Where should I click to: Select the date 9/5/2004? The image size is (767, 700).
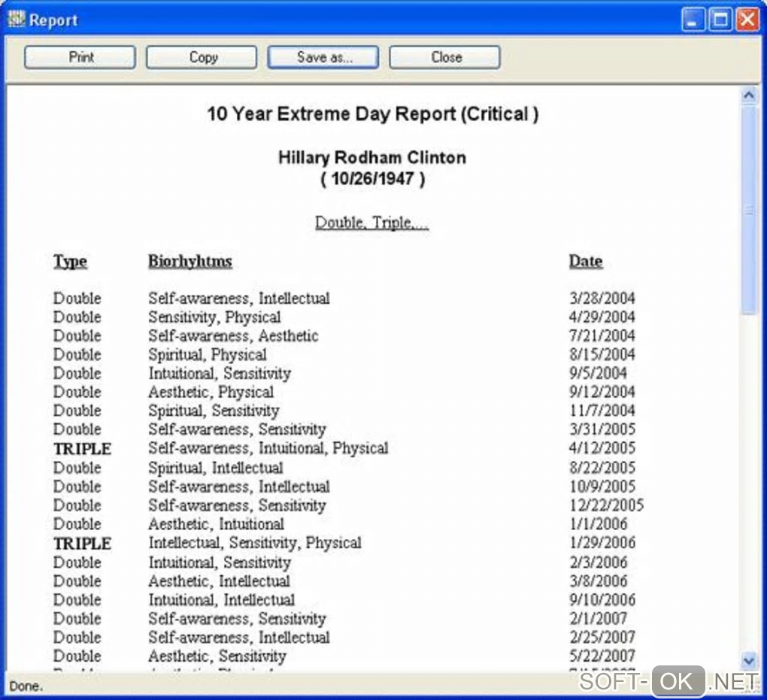pos(598,373)
